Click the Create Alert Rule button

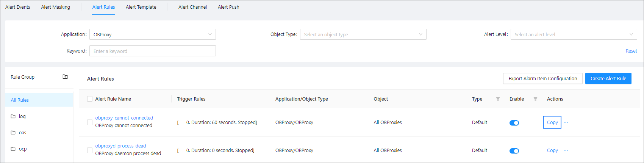pos(608,79)
